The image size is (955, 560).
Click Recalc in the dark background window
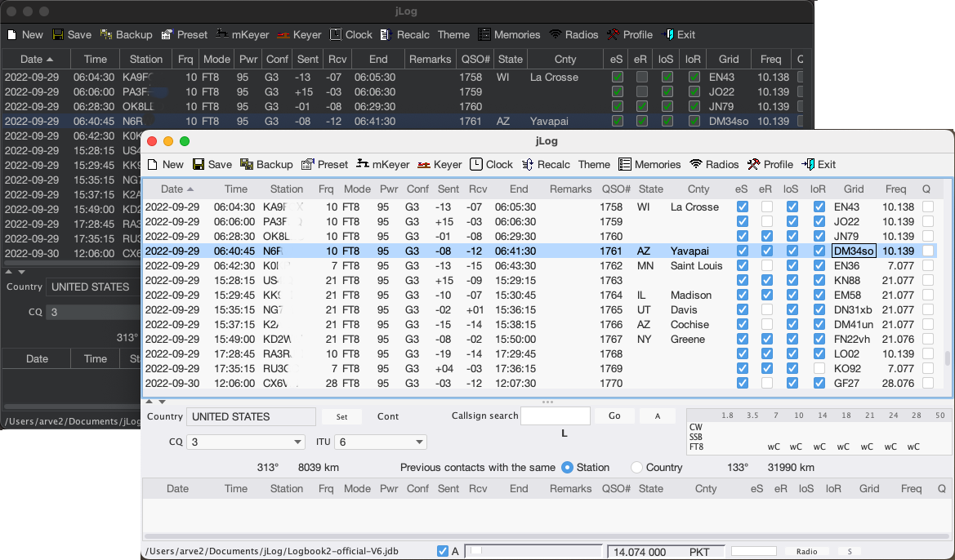(x=405, y=34)
